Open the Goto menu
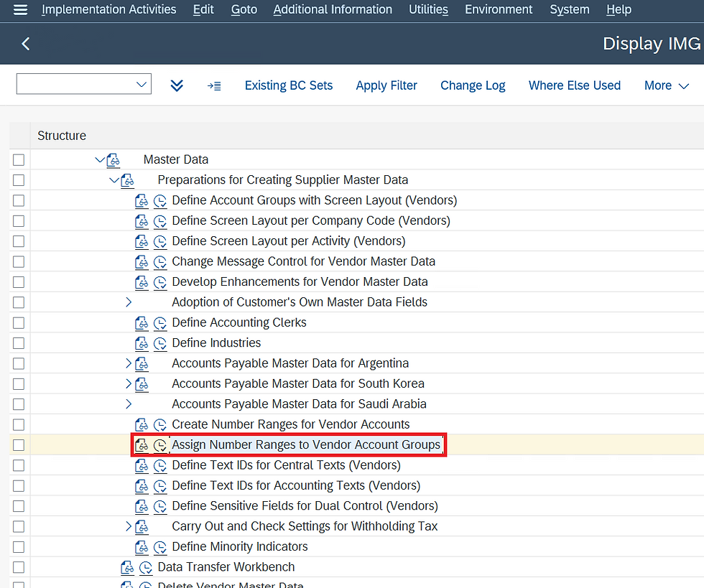The image size is (704, 588). [x=244, y=9]
